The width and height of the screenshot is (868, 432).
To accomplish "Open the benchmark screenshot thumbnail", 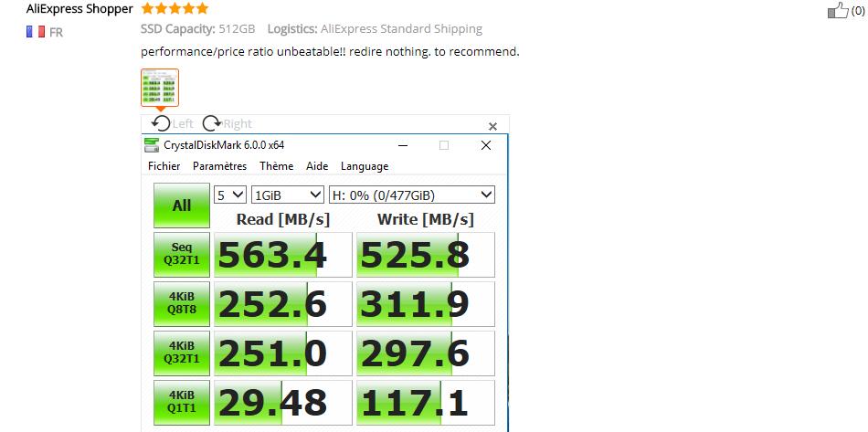I will (160, 88).
